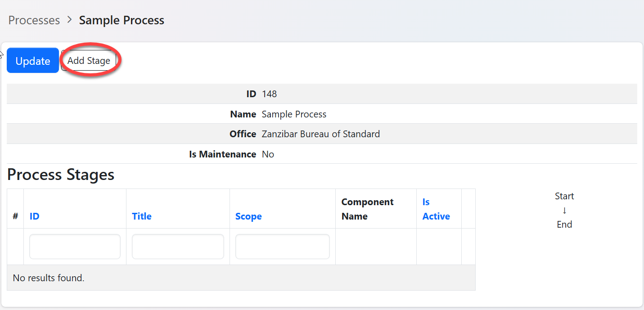Image resolution: width=644 pixels, height=310 pixels.
Task: Sort stages by Scope column
Action: point(248,216)
